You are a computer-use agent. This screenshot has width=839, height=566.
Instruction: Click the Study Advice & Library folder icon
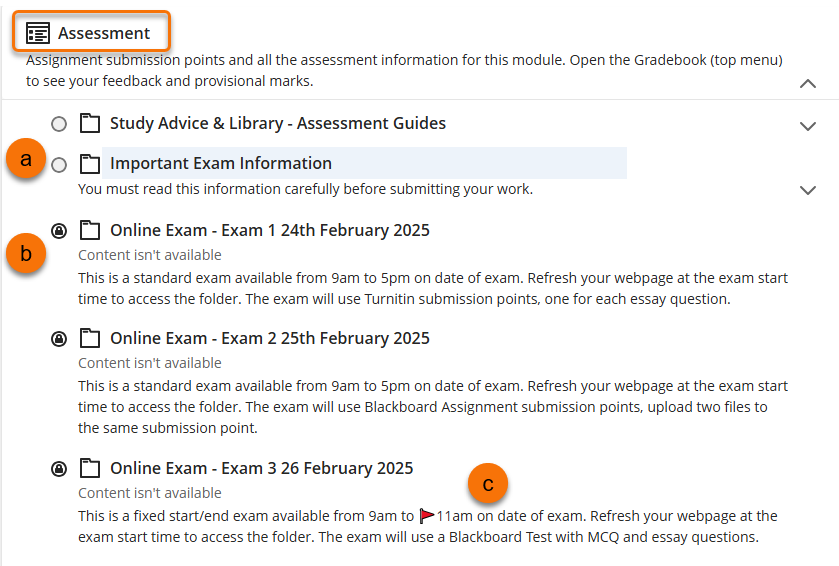click(x=90, y=124)
